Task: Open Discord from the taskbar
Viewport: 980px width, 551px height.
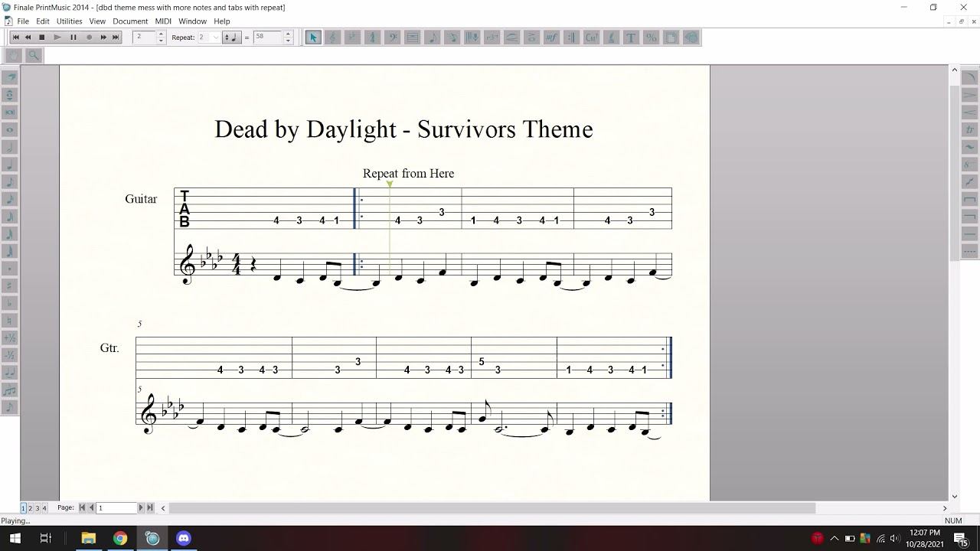Action: 184,538
